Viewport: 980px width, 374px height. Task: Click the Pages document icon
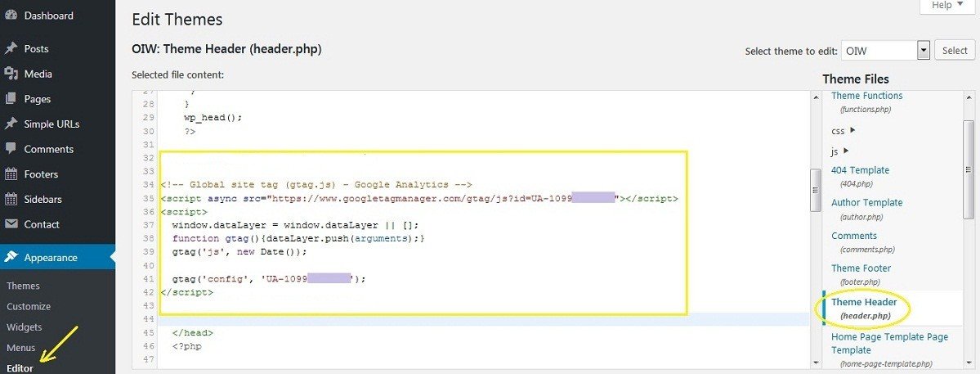point(11,99)
